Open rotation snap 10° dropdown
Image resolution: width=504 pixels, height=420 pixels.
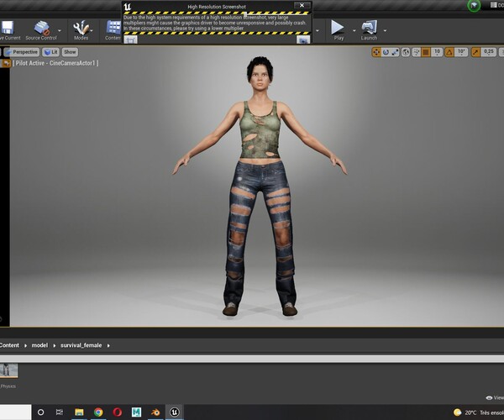tap(461, 52)
